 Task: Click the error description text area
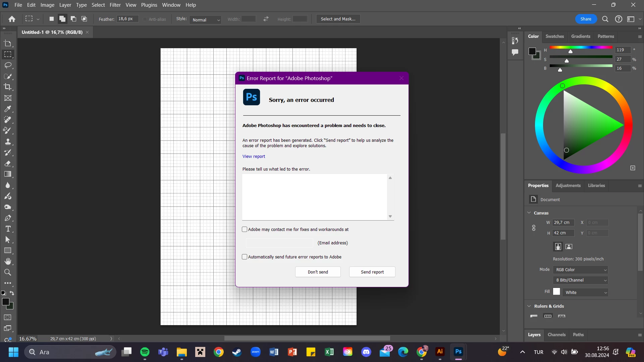click(x=314, y=197)
